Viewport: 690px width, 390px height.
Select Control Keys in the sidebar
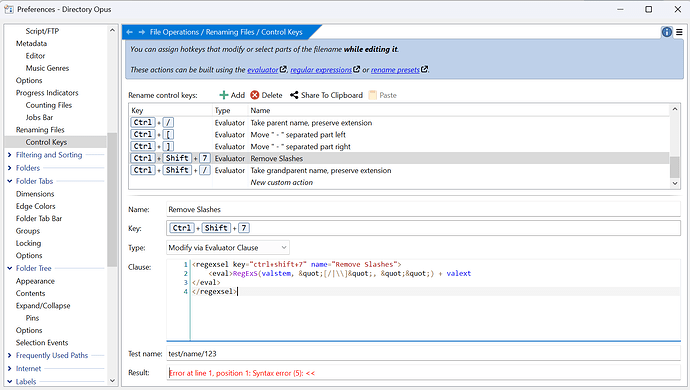click(x=46, y=142)
